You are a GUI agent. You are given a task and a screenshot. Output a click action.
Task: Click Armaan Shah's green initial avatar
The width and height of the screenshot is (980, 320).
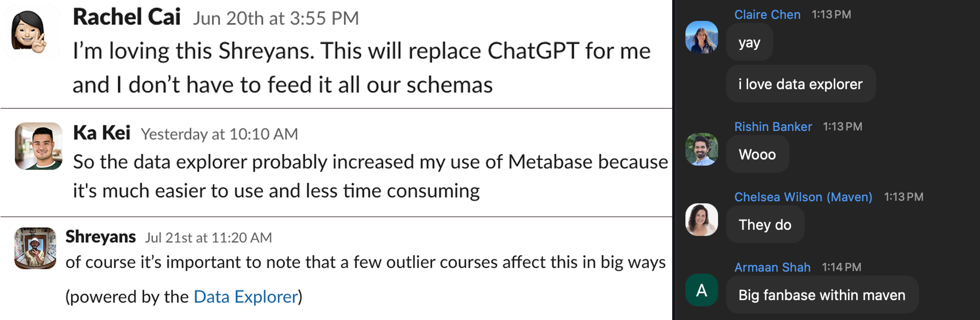701,290
